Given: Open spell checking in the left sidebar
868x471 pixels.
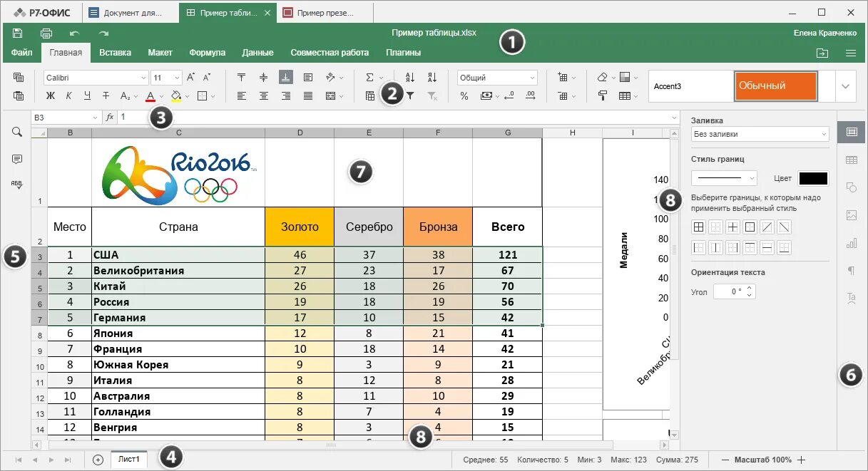Looking at the screenshot, I should (17, 184).
